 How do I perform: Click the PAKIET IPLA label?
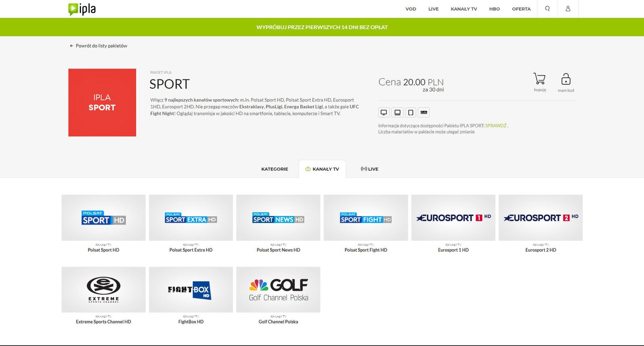(x=161, y=73)
